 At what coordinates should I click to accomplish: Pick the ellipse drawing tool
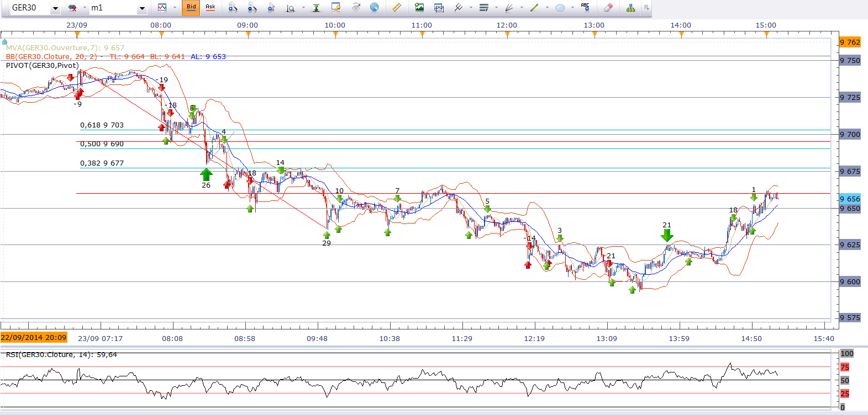[x=560, y=8]
